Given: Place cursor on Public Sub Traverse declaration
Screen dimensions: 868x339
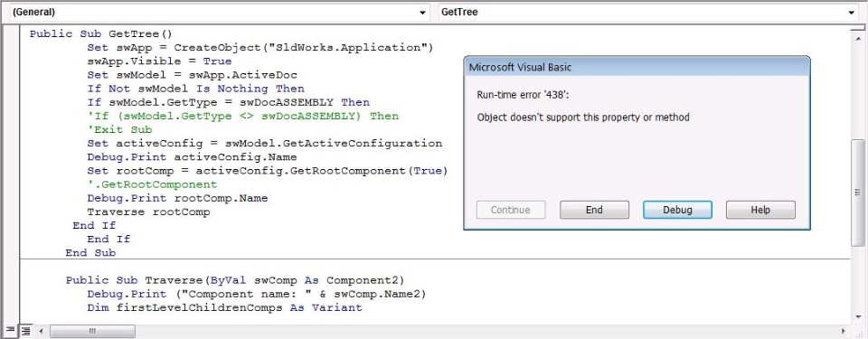Looking at the screenshot, I should point(235,280).
